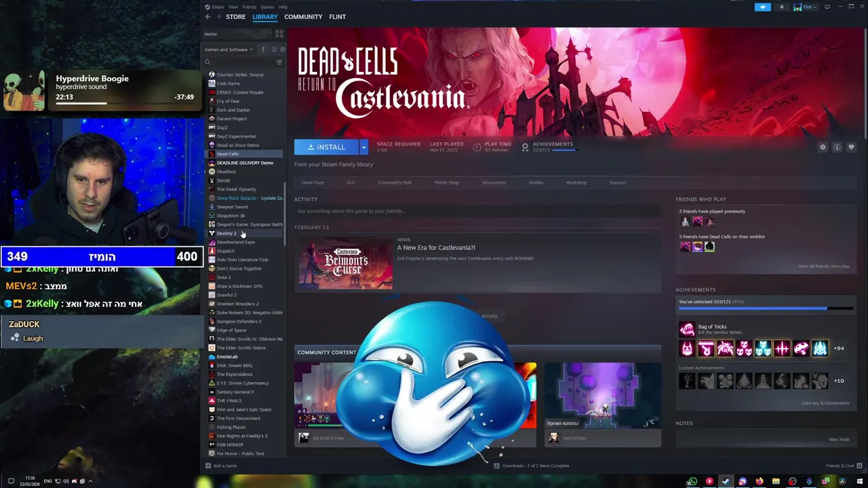Open the Flint account dropdown
The width and height of the screenshot is (868, 488).
(807, 7)
